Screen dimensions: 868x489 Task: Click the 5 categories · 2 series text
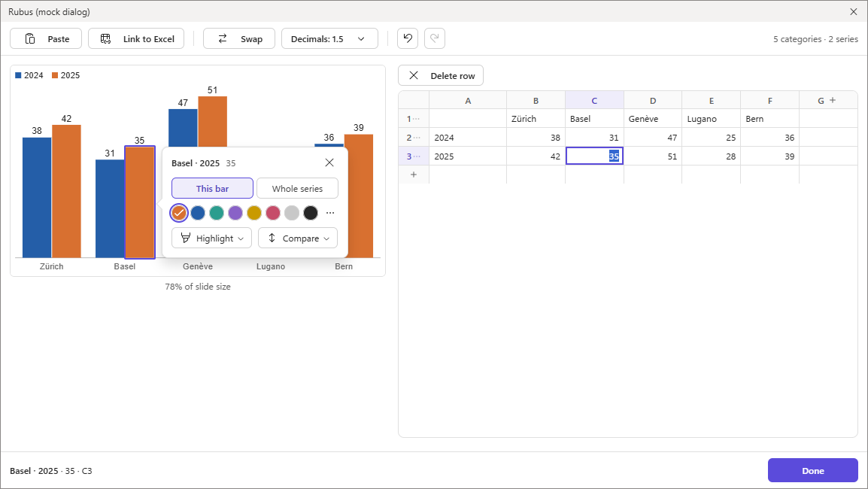point(815,39)
